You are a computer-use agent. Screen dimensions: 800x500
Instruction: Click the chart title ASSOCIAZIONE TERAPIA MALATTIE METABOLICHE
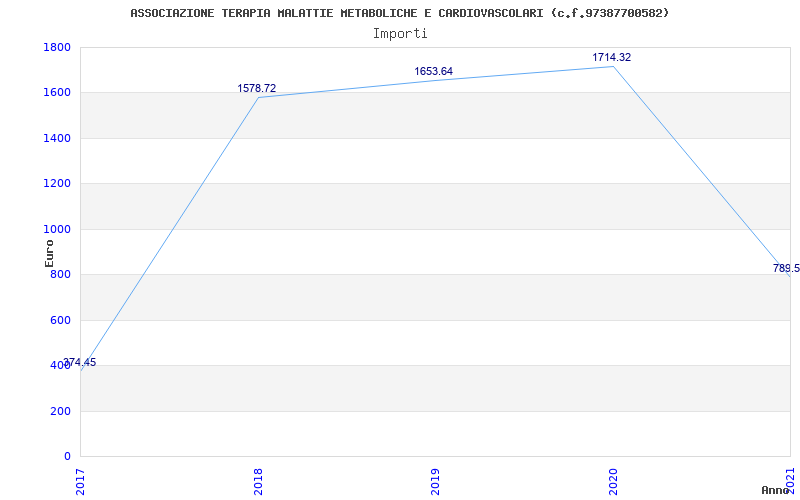click(x=400, y=13)
